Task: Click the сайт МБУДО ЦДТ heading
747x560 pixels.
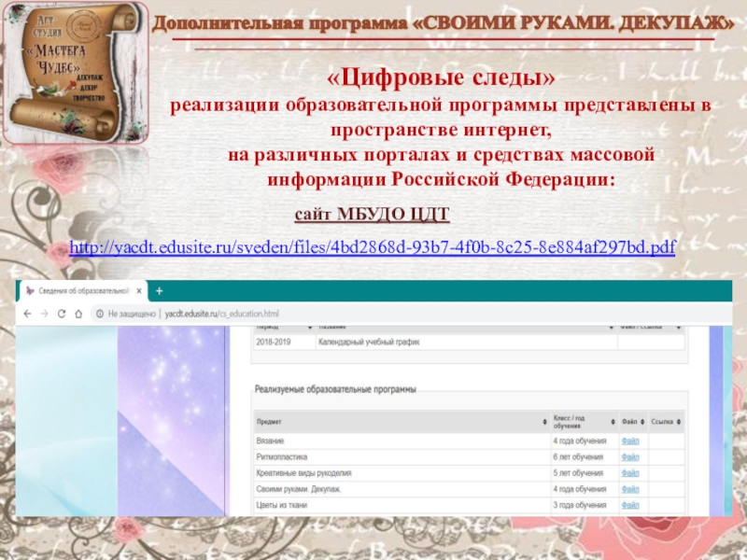Action: 372,215
